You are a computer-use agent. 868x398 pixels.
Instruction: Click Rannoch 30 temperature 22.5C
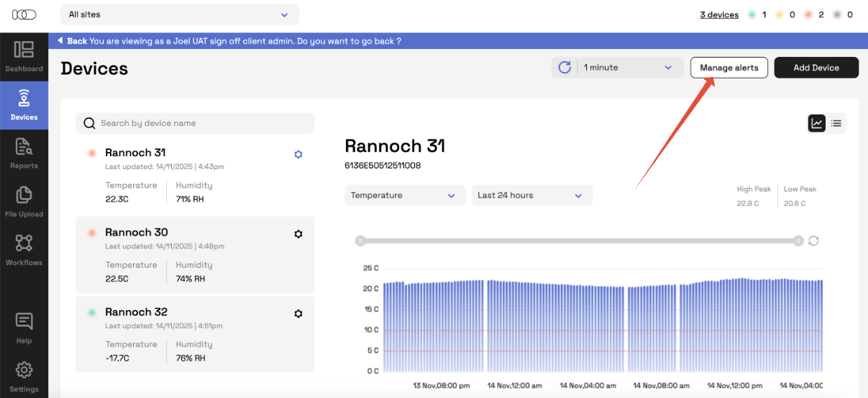click(117, 279)
